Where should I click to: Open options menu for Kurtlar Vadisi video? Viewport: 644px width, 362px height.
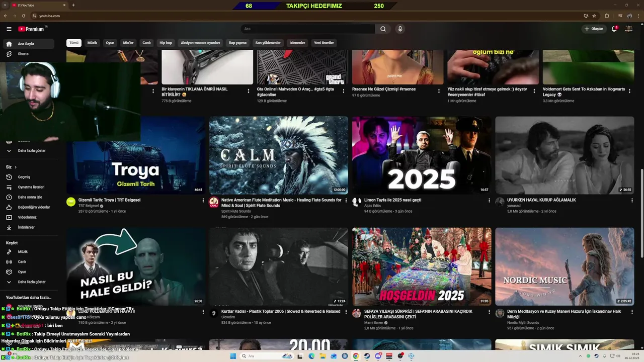[346, 312]
